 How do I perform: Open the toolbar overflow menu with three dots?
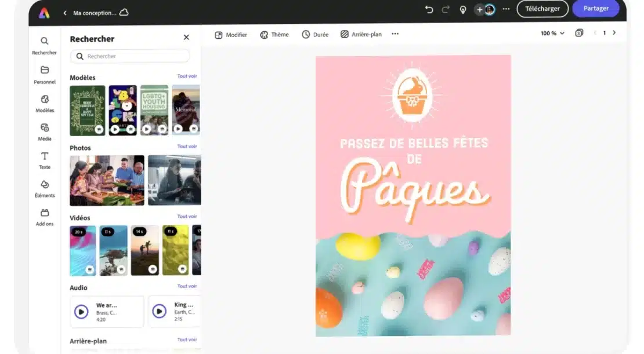pos(395,34)
